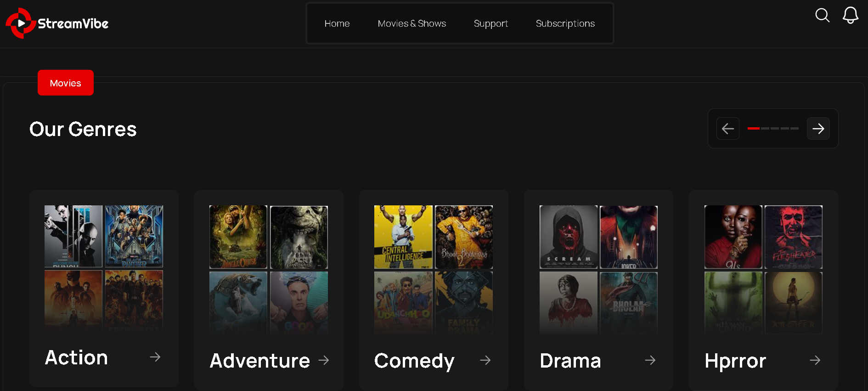Open the Comedy genre title
The width and height of the screenshot is (868, 391).
click(414, 361)
